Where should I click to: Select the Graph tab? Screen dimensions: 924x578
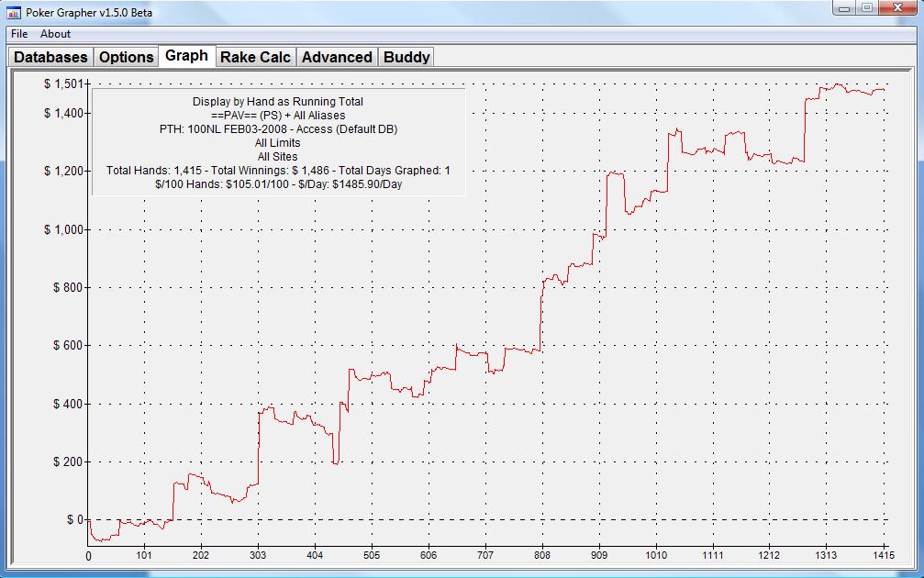pos(186,56)
